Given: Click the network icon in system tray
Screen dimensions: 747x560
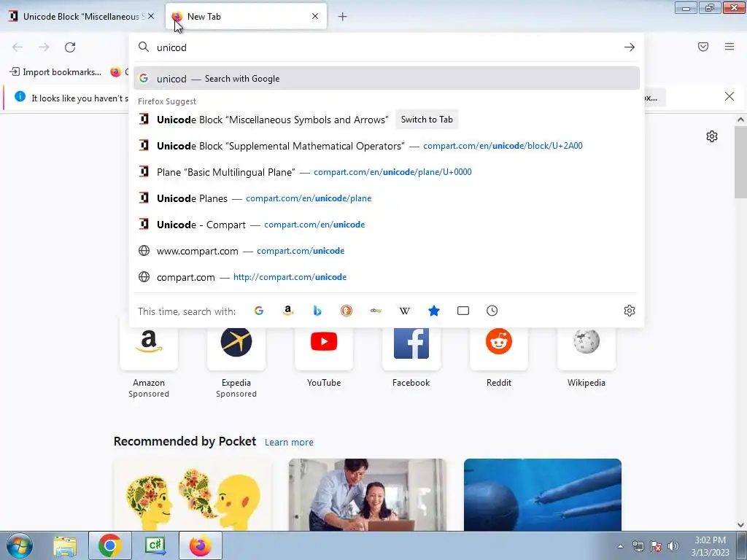Looking at the screenshot, I should 638,546.
